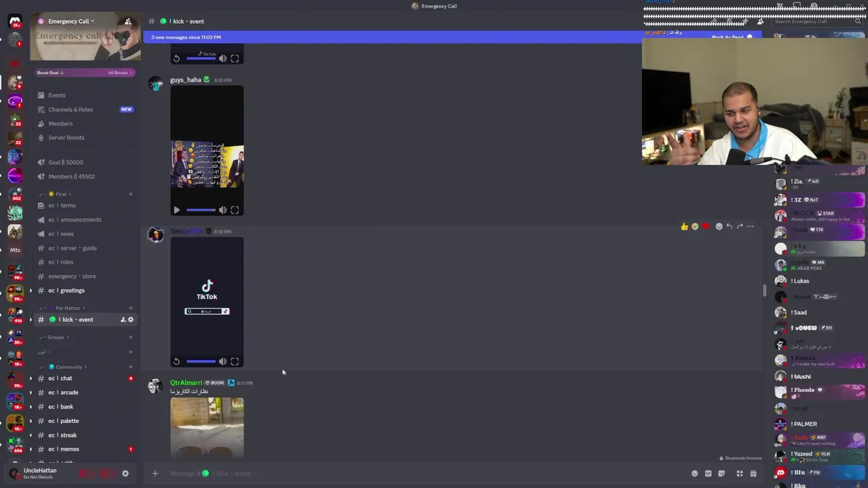Toggle fullscreen on topmost partial video
868x488 pixels.
235,58
